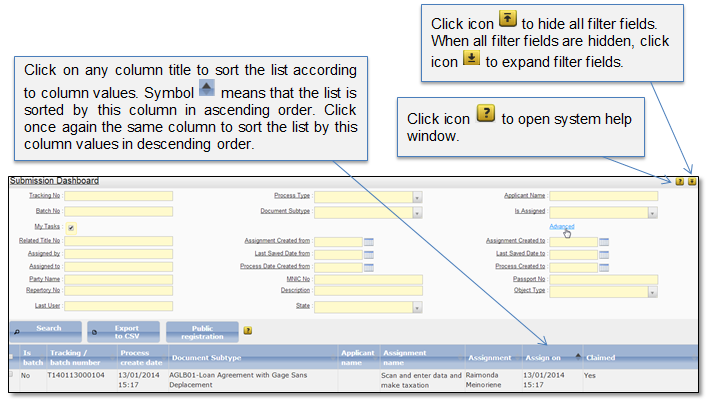Open the Document Subtype dropdown list

417,212
